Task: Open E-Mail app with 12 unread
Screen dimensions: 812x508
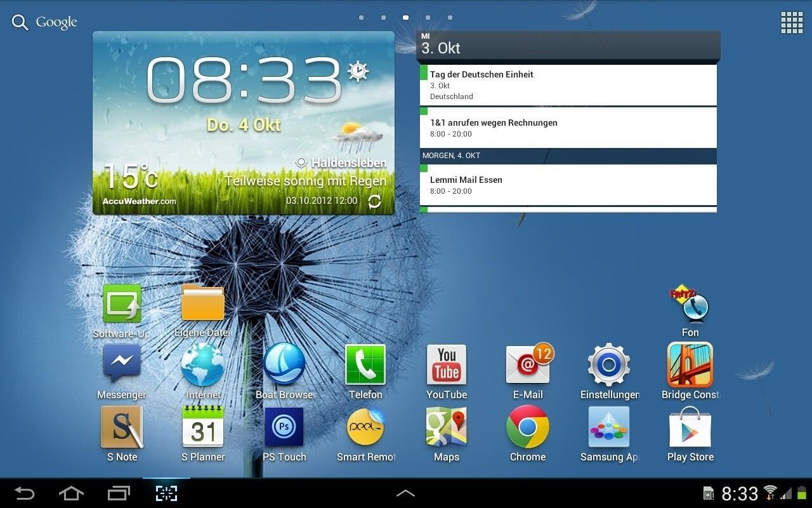Action: pos(528,364)
